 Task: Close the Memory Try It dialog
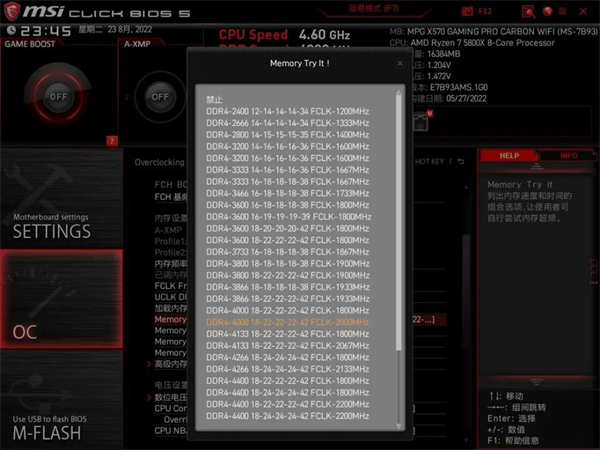tap(400, 62)
